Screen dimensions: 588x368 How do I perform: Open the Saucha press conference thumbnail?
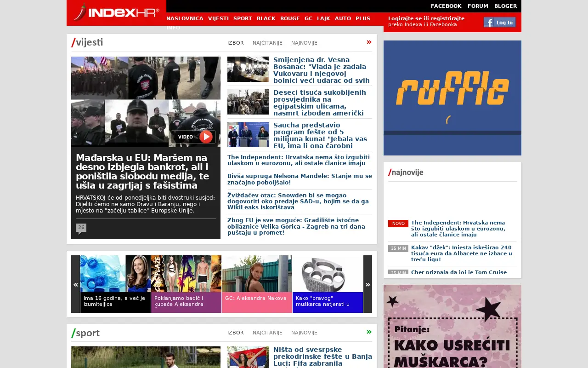[248, 134]
